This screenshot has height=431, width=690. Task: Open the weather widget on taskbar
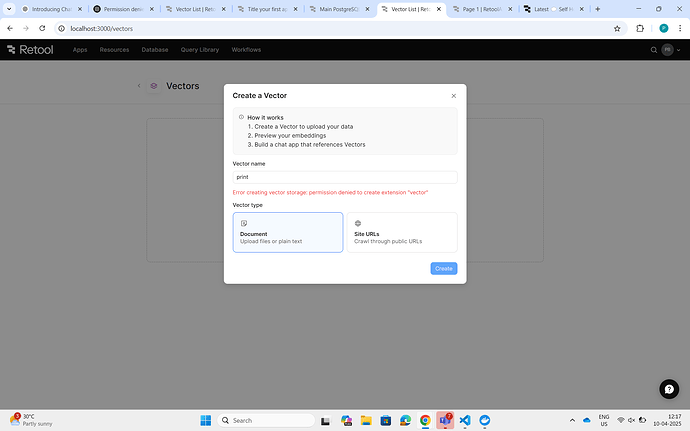[31, 420]
